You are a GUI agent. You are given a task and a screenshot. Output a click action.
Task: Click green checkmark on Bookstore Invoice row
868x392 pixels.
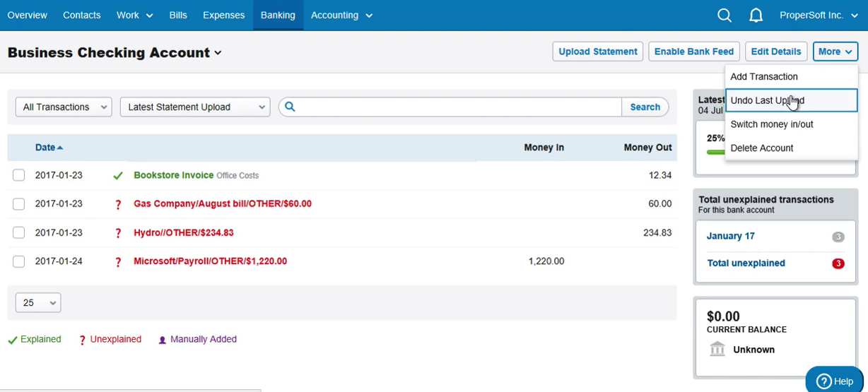click(x=118, y=175)
